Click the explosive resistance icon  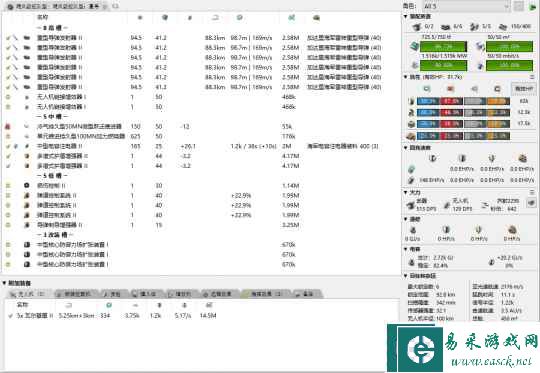[x=497, y=89]
